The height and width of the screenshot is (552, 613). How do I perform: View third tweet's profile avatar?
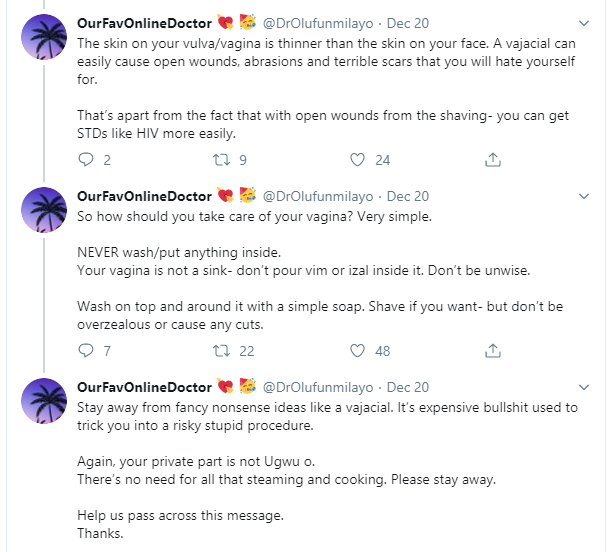coord(44,403)
